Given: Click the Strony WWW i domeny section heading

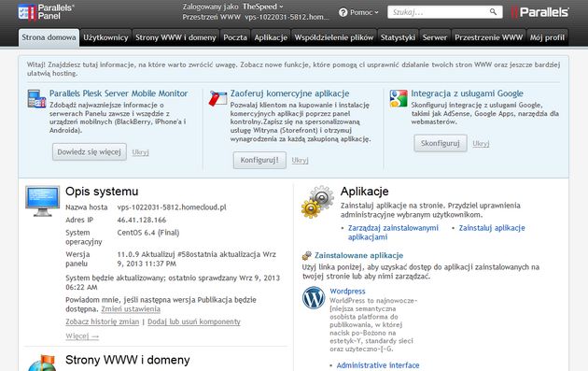Looking at the screenshot, I should 128,360.
